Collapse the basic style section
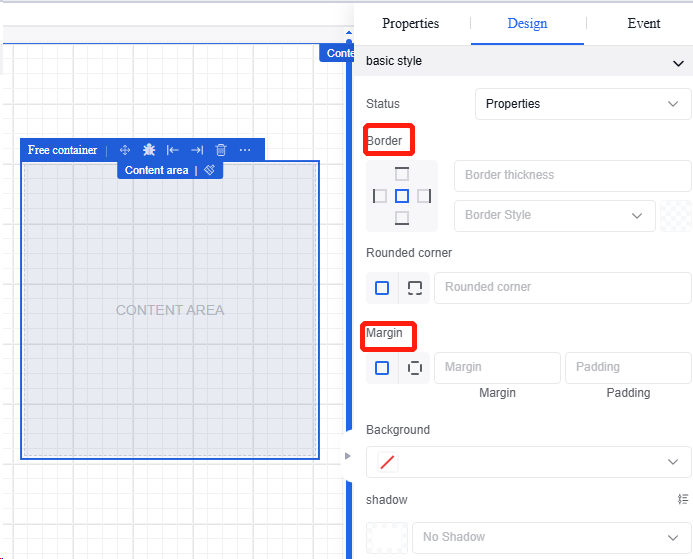The image size is (693, 559). (x=679, y=62)
